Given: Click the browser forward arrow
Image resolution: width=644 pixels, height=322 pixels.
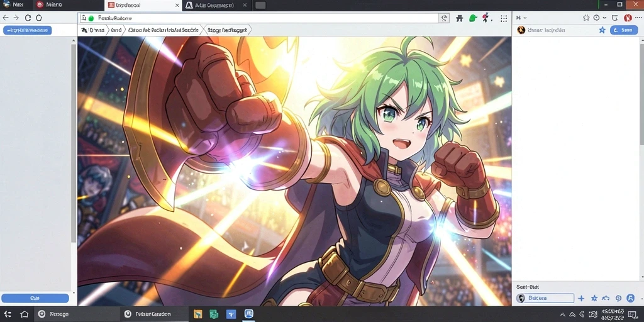Looking at the screenshot, I should tap(16, 18).
